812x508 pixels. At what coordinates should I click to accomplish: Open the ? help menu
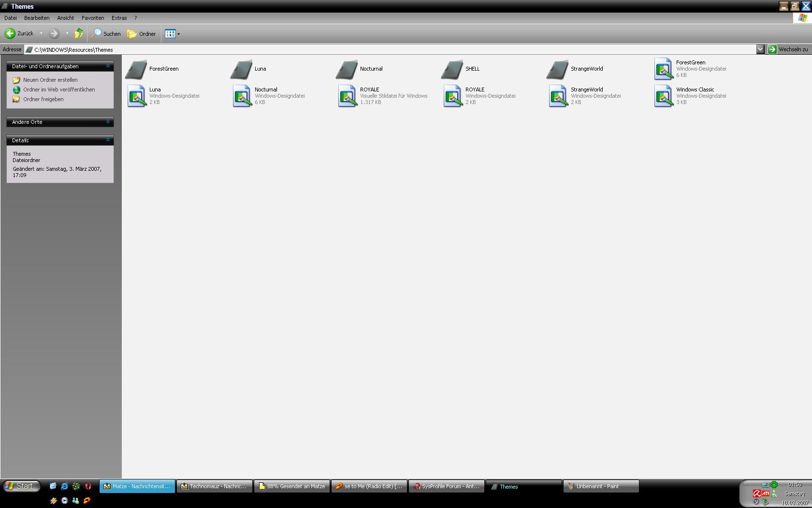pyautogui.click(x=135, y=18)
